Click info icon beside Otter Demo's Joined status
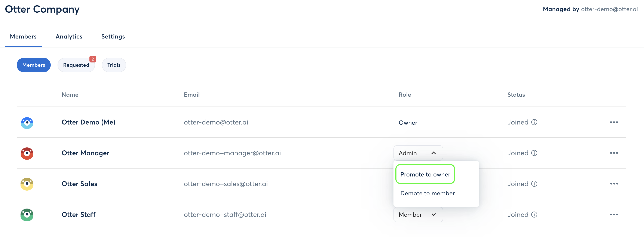This screenshot has height=237, width=644. click(x=534, y=122)
